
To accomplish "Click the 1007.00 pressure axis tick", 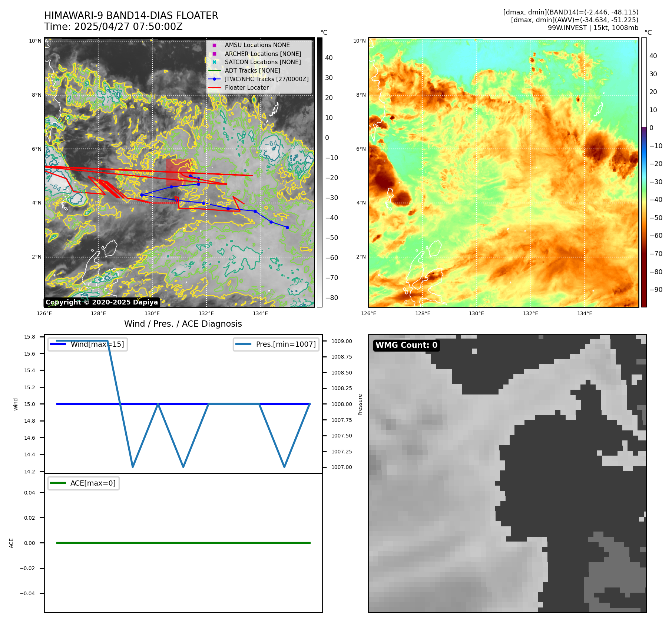I will [342, 467].
